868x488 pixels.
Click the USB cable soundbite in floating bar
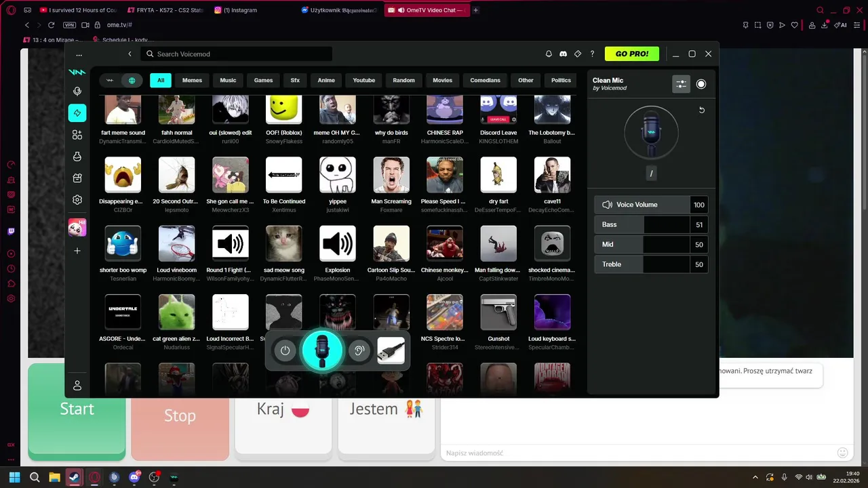click(391, 350)
